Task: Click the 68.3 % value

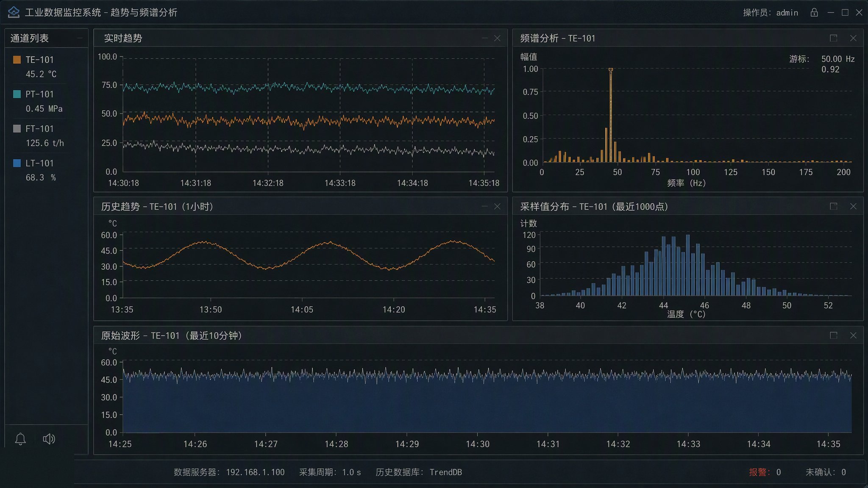Action: point(41,177)
